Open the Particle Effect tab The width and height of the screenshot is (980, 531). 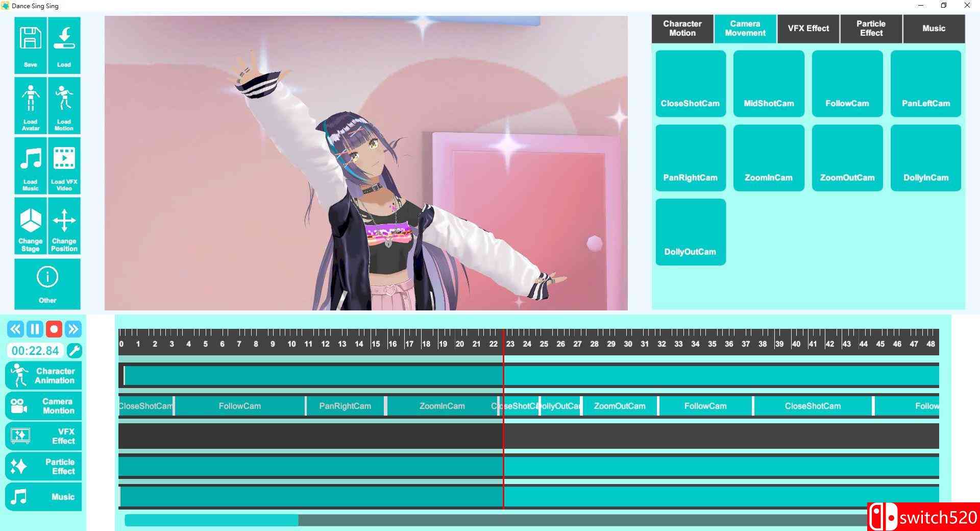tap(871, 29)
